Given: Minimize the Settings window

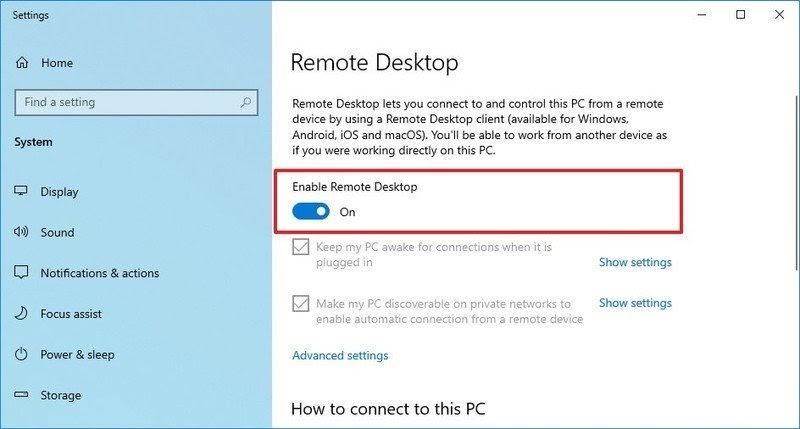Looking at the screenshot, I should click(x=696, y=15).
